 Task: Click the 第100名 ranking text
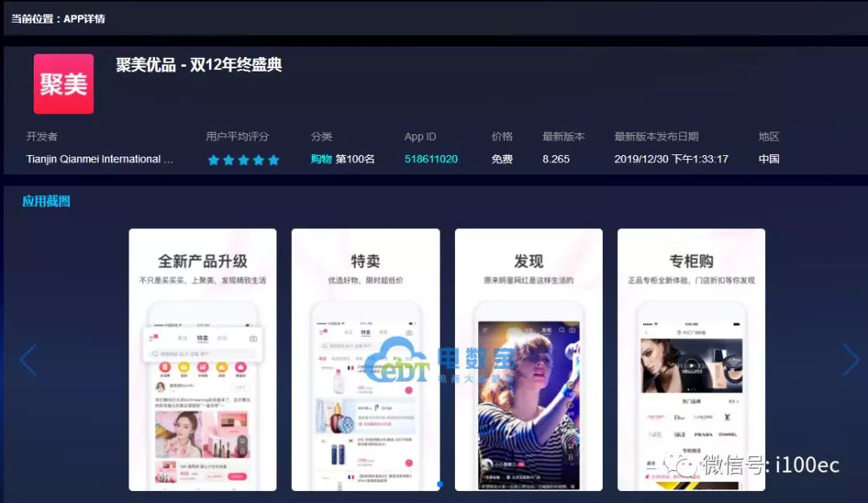point(355,159)
